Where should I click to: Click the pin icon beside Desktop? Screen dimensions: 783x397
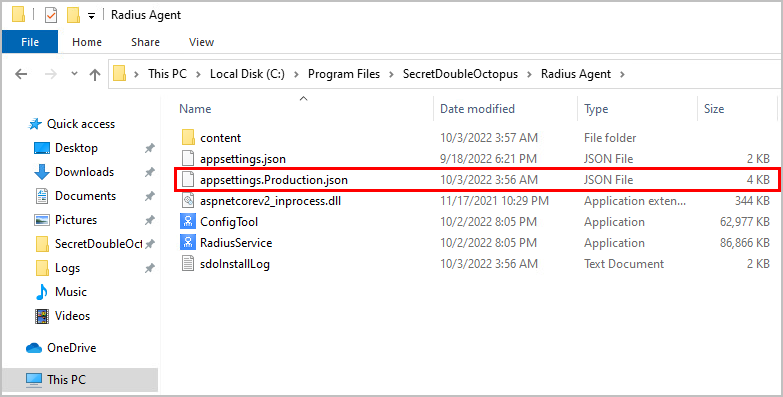click(149, 148)
